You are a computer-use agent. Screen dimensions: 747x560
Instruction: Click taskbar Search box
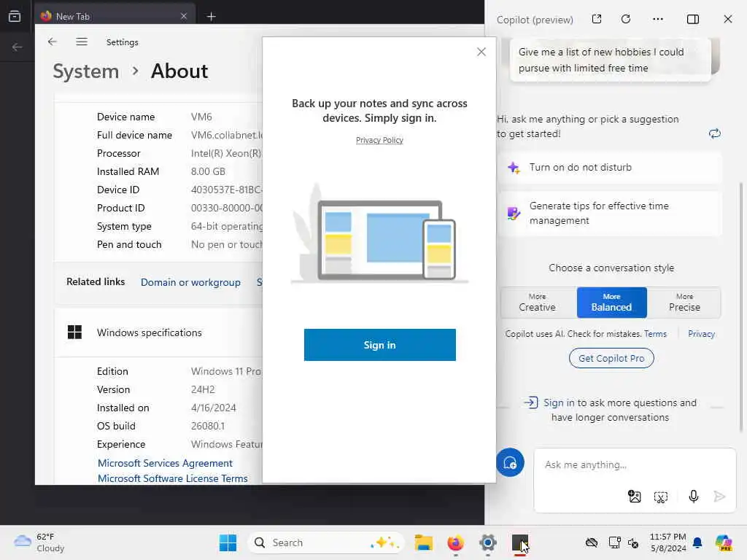point(326,542)
